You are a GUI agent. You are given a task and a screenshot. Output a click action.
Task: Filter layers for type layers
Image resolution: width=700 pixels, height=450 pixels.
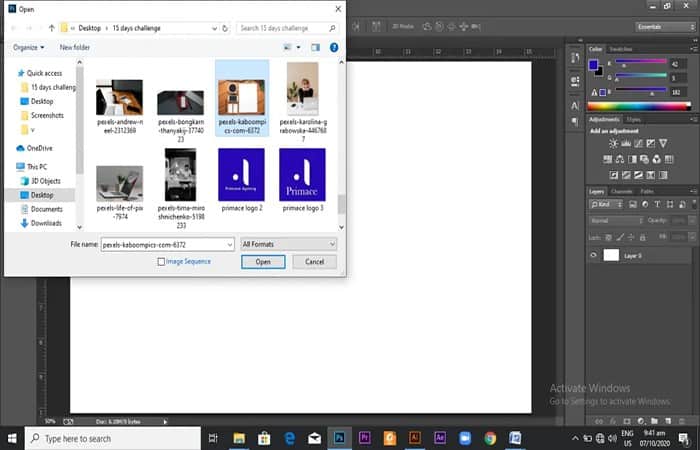[657, 204]
